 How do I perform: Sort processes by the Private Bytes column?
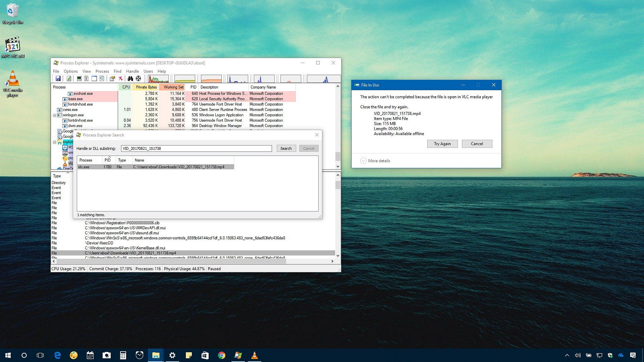click(x=145, y=87)
